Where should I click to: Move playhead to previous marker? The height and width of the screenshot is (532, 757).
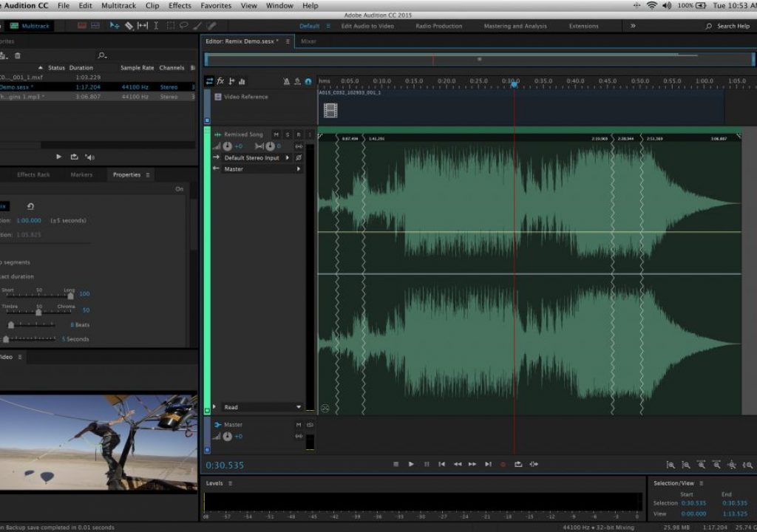(x=442, y=465)
